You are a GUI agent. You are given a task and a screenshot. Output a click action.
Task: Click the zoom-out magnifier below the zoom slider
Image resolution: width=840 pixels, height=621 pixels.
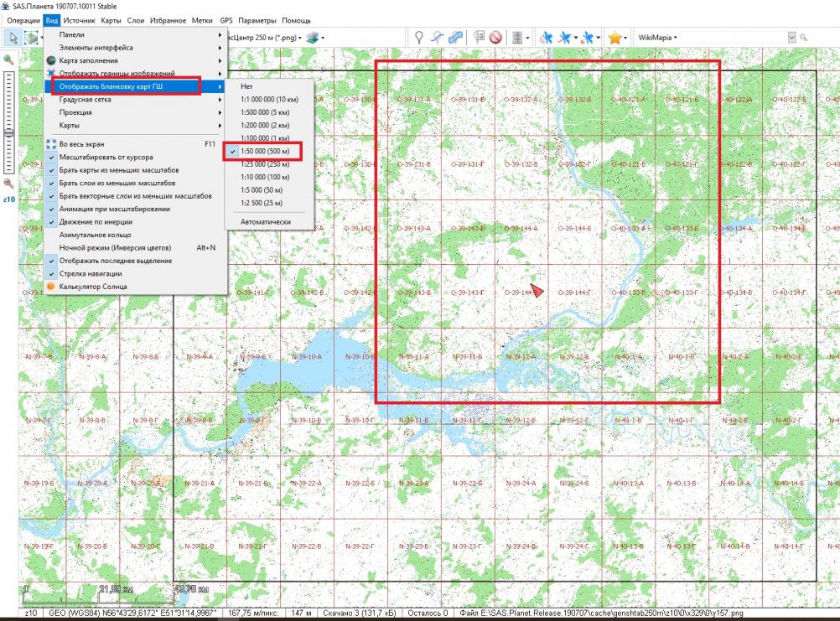pos(9,183)
